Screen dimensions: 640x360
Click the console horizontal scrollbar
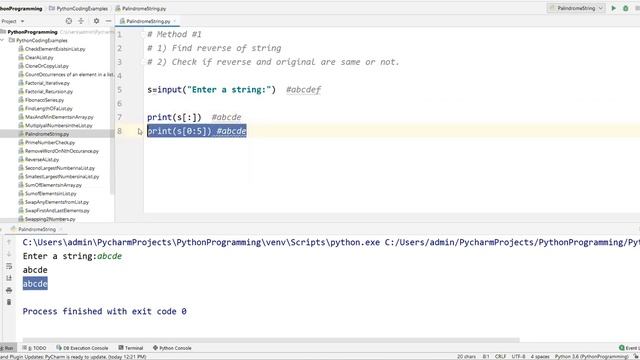pos(271,340)
